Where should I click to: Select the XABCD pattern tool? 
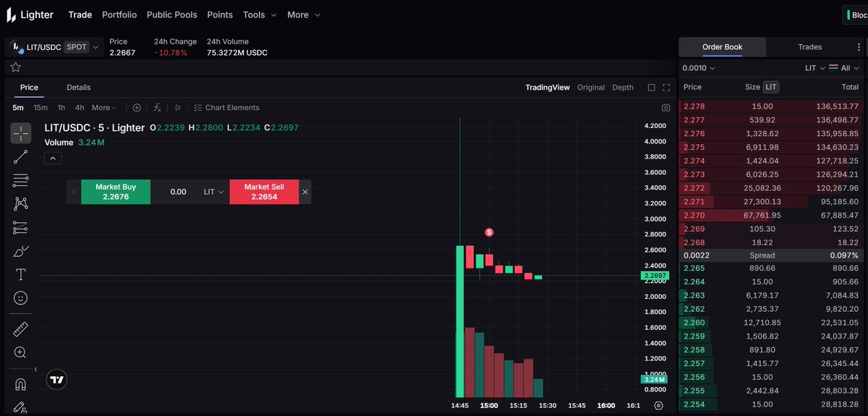pyautogui.click(x=20, y=204)
